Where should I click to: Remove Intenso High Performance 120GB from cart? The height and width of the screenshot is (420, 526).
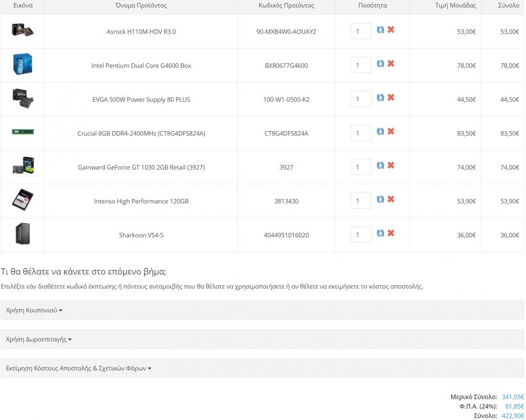click(x=391, y=199)
